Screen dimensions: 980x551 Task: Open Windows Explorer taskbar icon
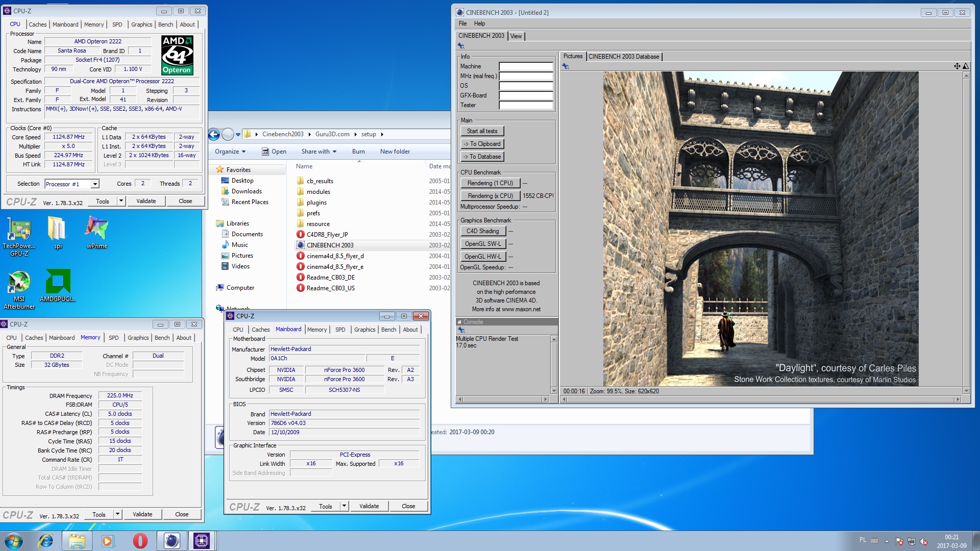pyautogui.click(x=77, y=541)
